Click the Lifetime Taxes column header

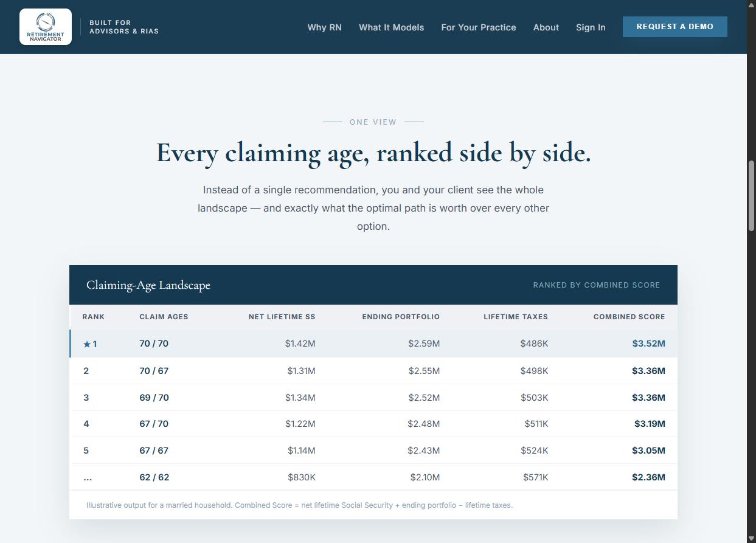(x=516, y=317)
